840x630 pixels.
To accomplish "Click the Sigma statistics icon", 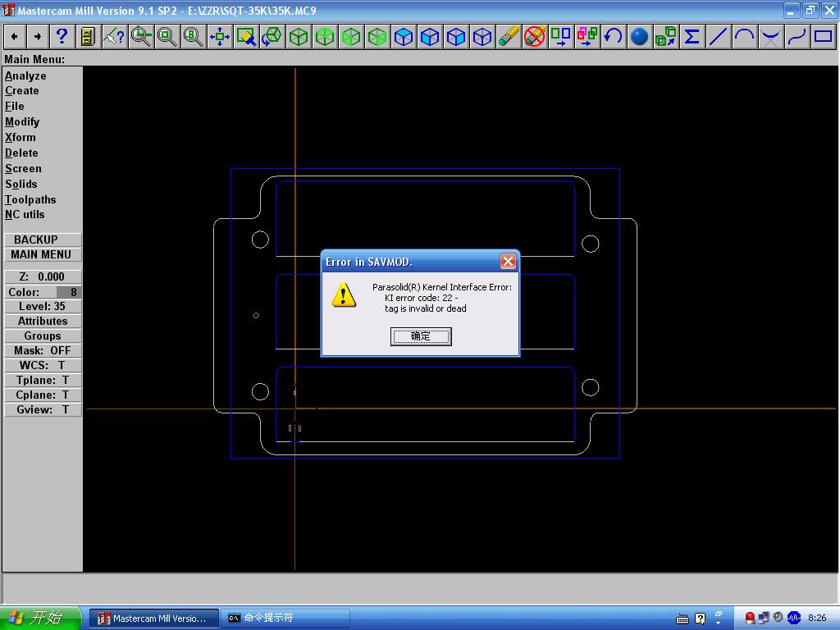I will (x=692, y=37).
